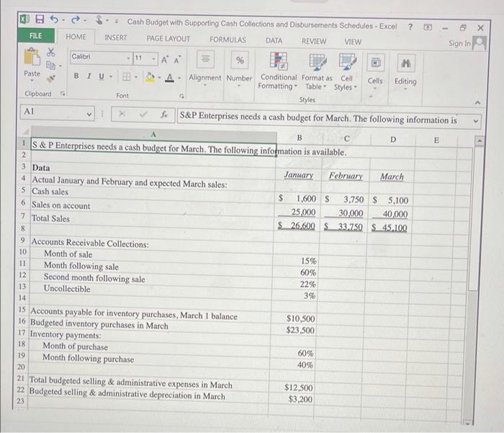504x433 pixels.
Task: Select column B header
Action: point(300,138)
